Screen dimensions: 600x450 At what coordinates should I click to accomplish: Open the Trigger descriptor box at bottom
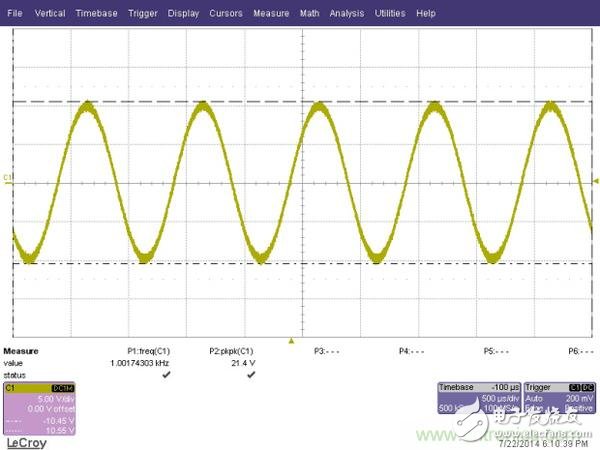(x=552, y=397)
